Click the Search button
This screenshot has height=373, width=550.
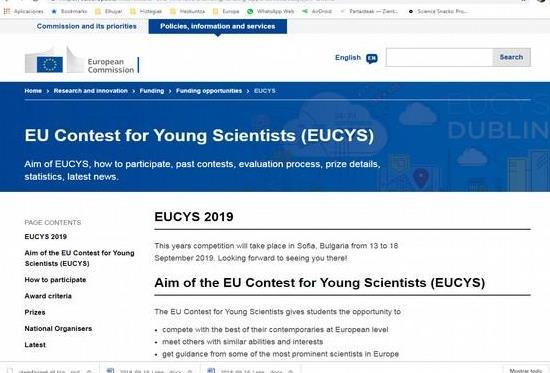pos(511,57)
